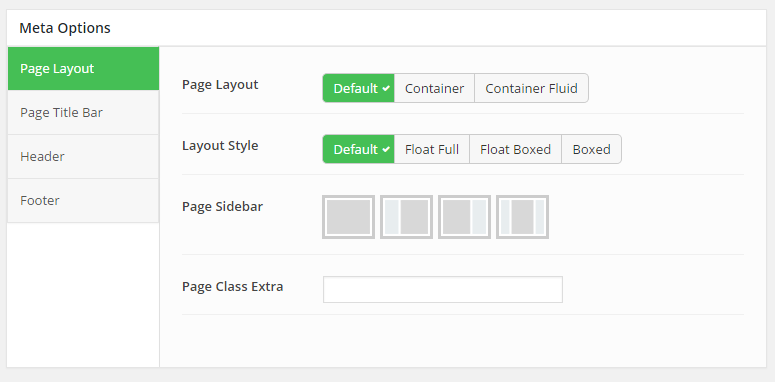The image size is (775, 382).
Task: Set Layout Style to Float Boxed
Action: click(x=516, y=149)
